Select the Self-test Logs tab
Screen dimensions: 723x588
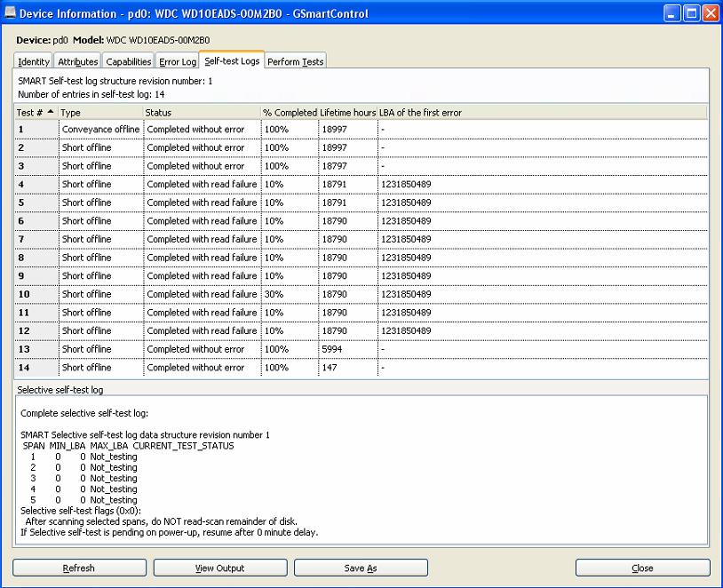[x=232, y=60]
